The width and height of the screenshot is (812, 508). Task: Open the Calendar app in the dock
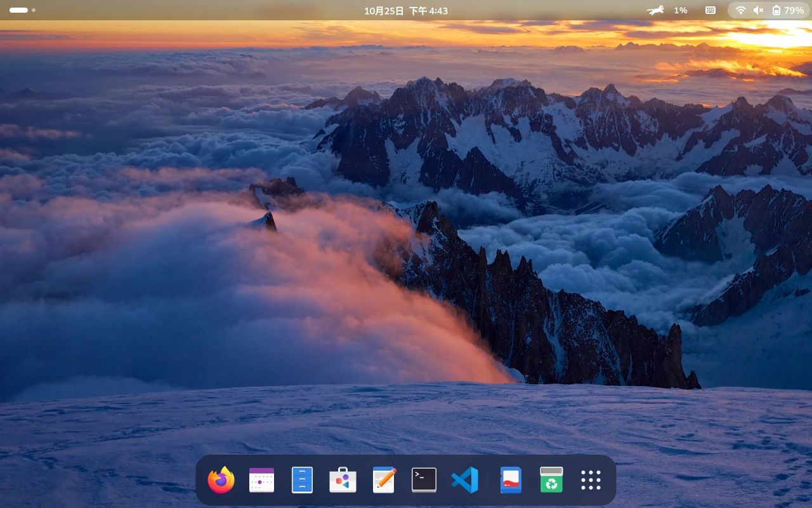[261, 480]
